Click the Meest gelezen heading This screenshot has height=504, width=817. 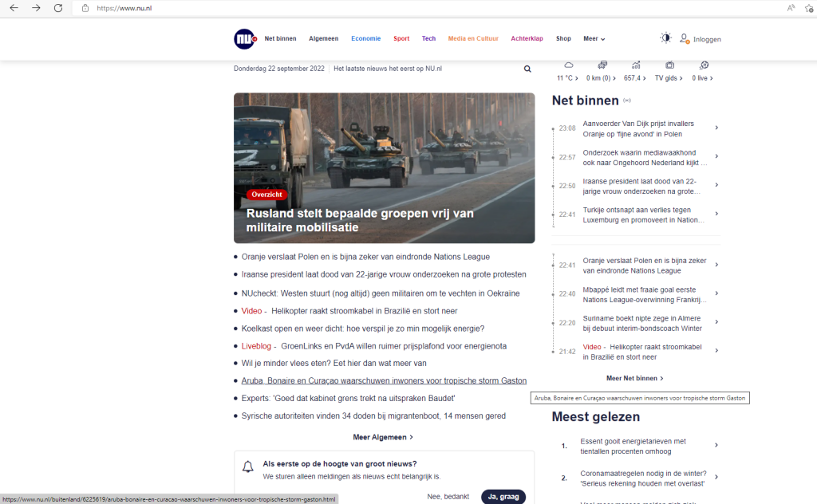pos(595,416)
